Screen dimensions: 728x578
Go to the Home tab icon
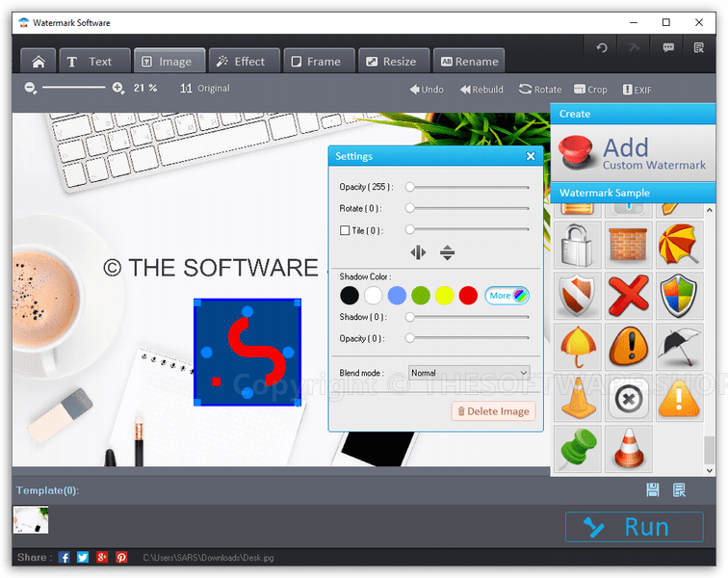pyautogui.click(x=39, y=62)
